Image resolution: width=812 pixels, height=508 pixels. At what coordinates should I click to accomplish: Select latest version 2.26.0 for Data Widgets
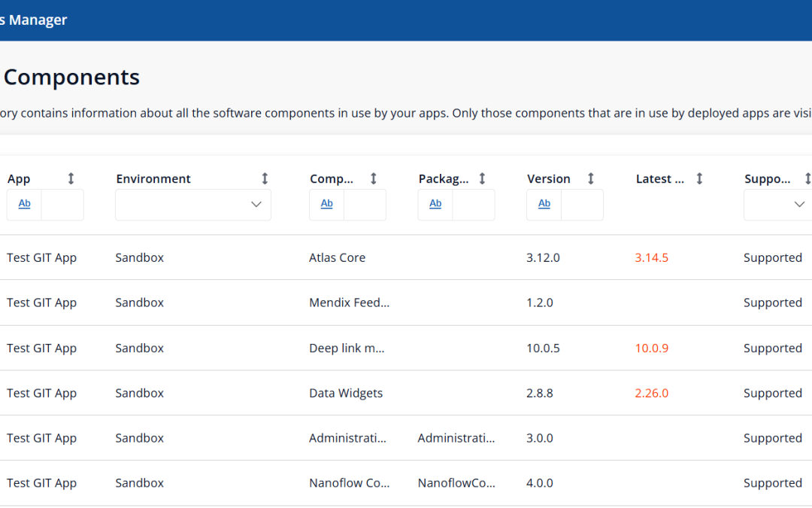[651, 393]
